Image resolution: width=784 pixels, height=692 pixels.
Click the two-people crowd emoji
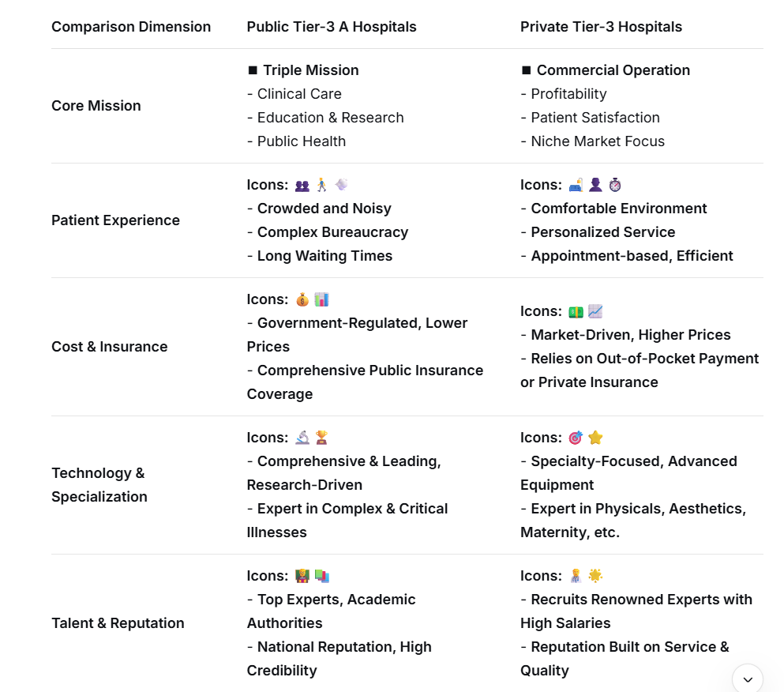click(x=302, y=186)
